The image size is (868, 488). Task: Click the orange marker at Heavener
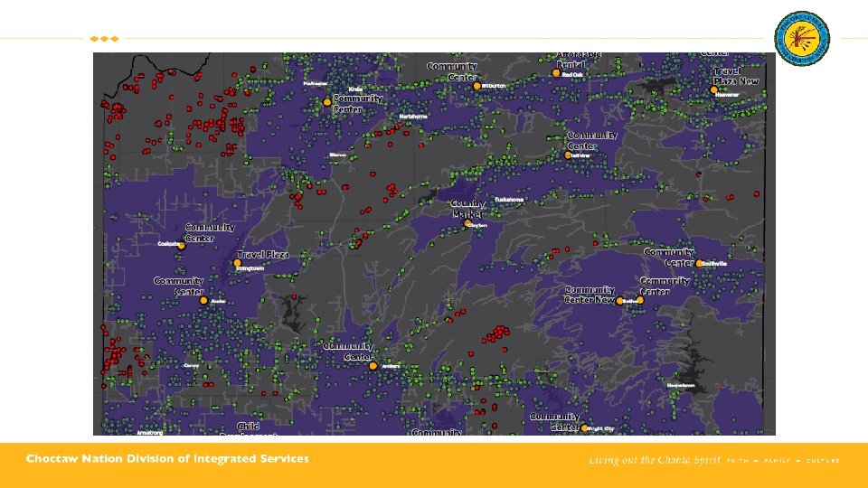713,89
